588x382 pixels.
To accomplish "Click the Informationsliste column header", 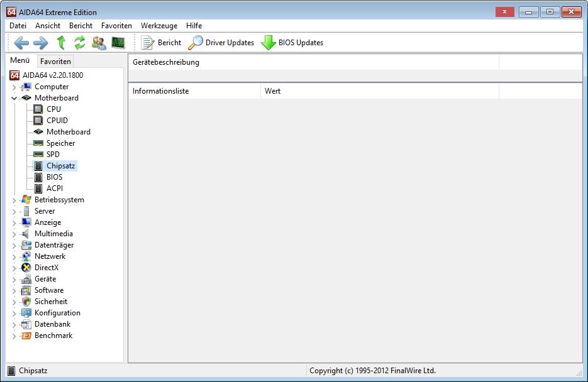I will 194,91.
